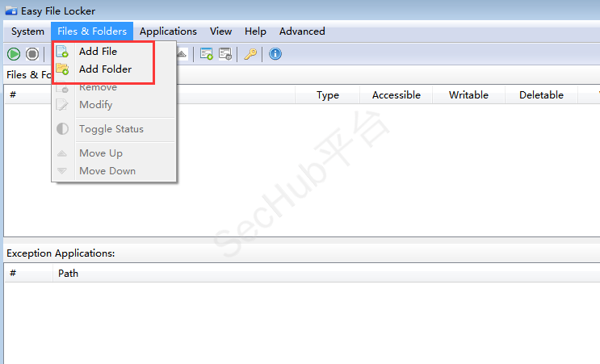Sort by the Accessible column header
The width and height of the screenshot is (600, 364).
click(396, 94)
